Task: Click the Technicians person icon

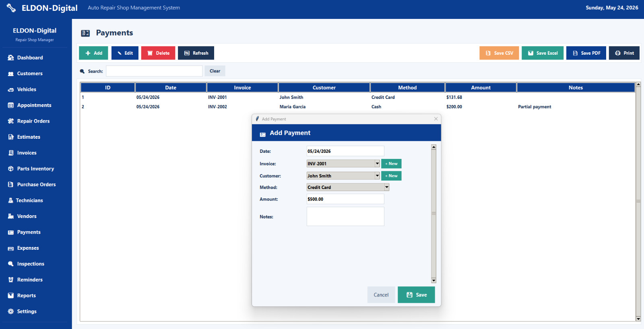Action: pyautogui.click(x=11, y=200)
